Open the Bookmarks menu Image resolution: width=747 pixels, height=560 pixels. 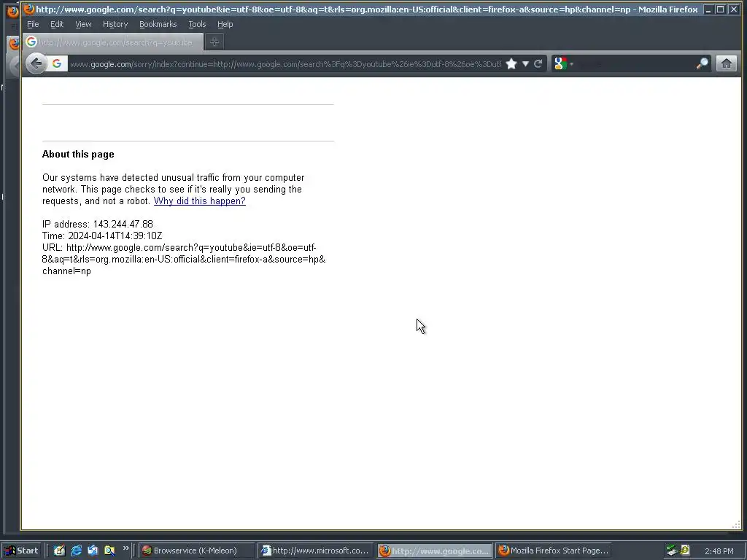click(158, 24)
